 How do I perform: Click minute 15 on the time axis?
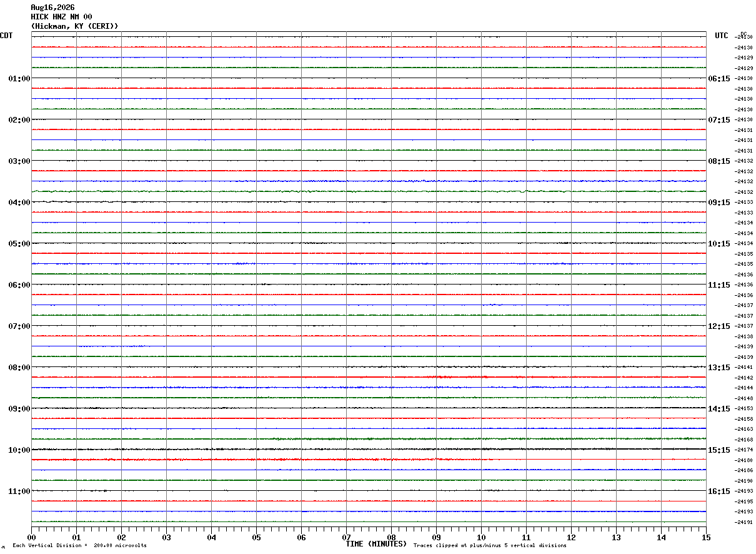pos(706,538)
